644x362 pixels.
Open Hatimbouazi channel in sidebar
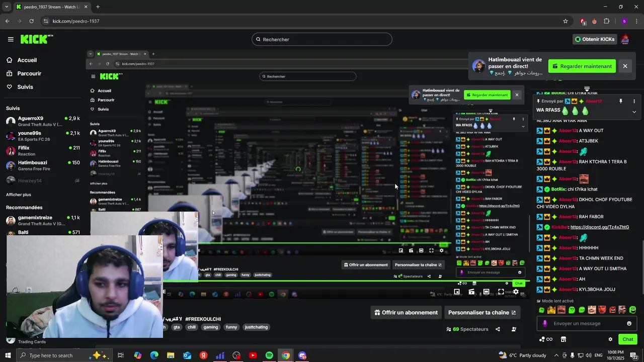pos(43,165)
